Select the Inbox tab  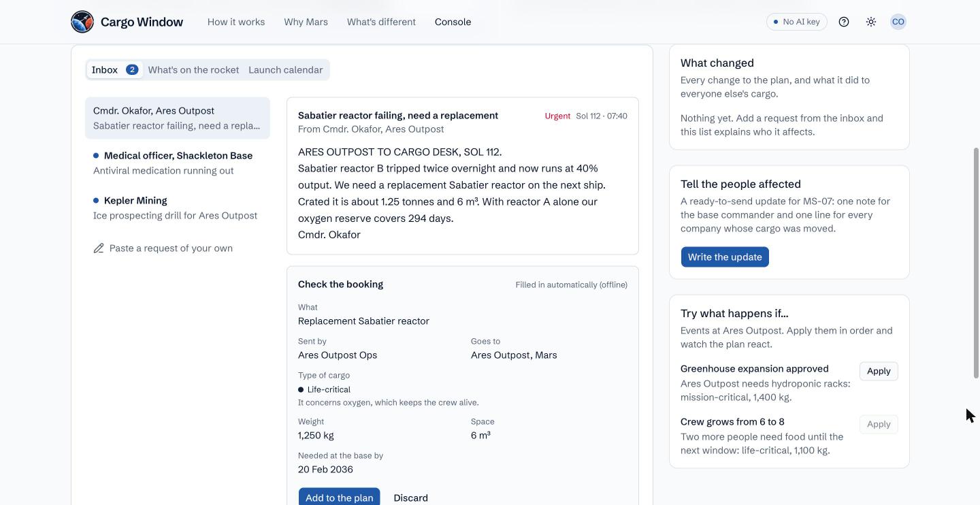[x=114, y=69]
